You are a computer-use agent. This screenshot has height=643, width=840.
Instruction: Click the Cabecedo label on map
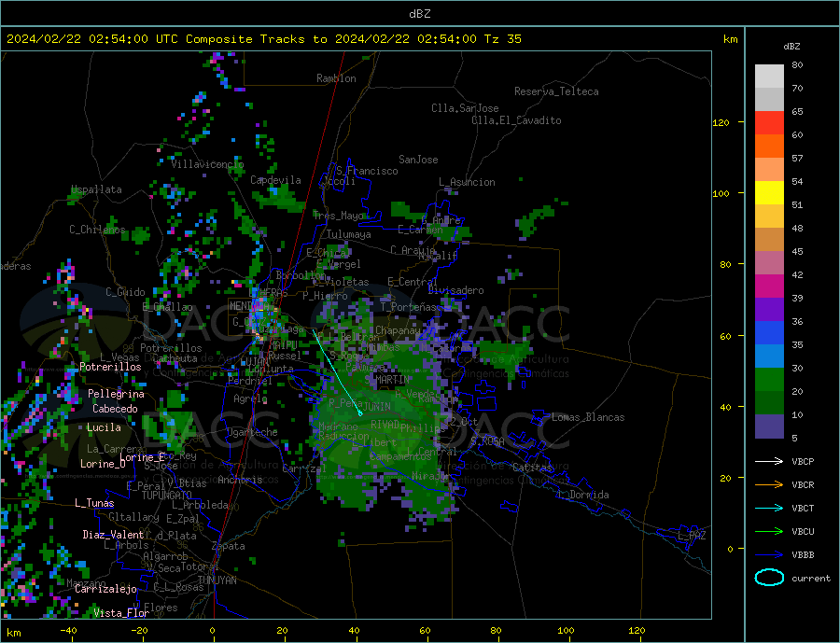(115, 409)
